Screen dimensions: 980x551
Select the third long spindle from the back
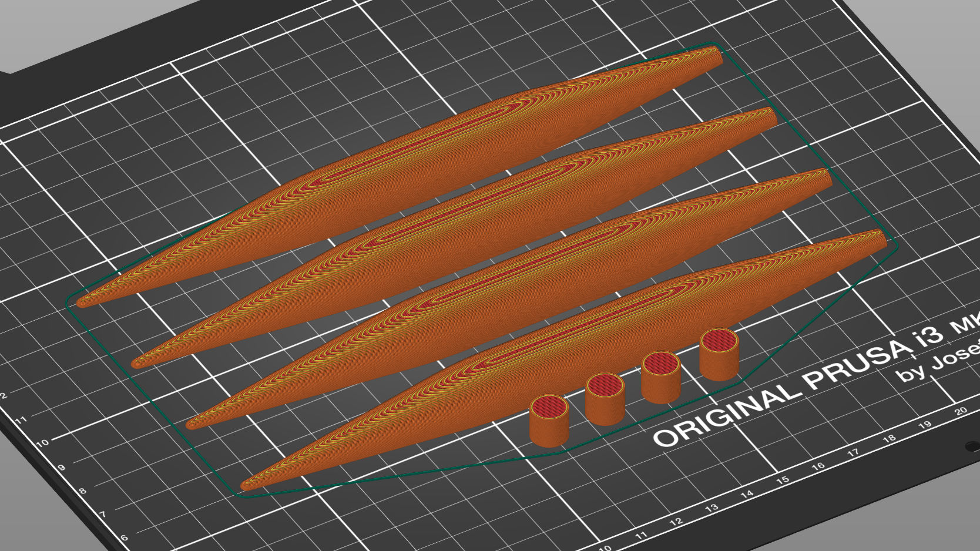coord(510,298)
